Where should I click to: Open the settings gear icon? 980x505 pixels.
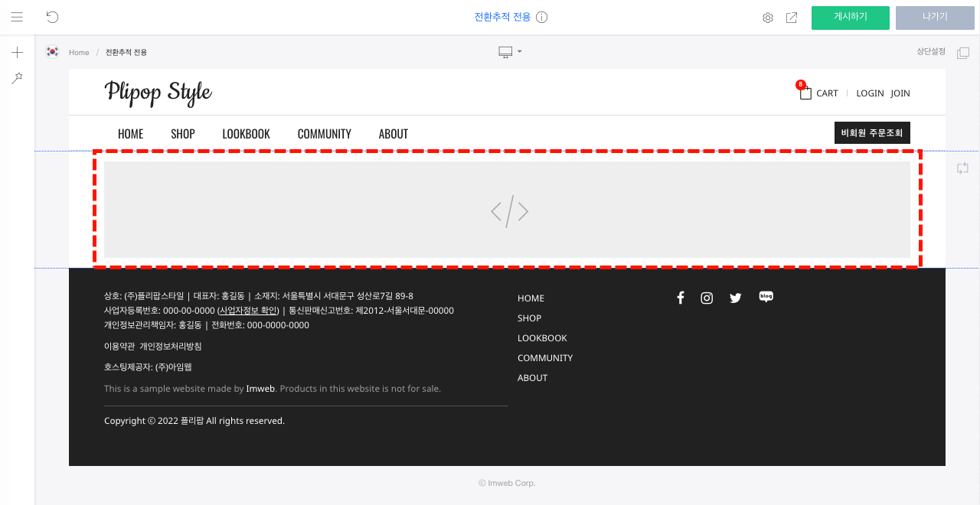click(x=768, y=18)
